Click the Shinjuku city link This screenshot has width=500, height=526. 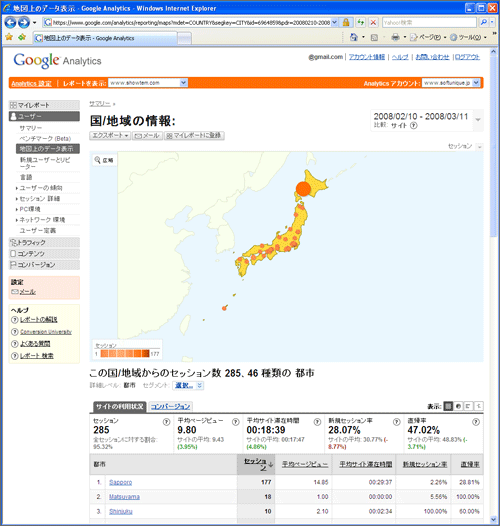click(121, 511)
